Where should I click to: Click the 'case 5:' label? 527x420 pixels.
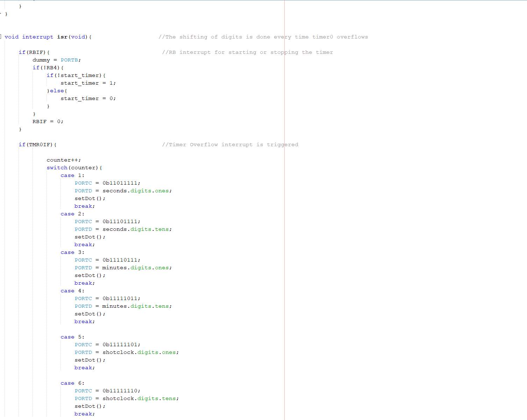point(72,337)
